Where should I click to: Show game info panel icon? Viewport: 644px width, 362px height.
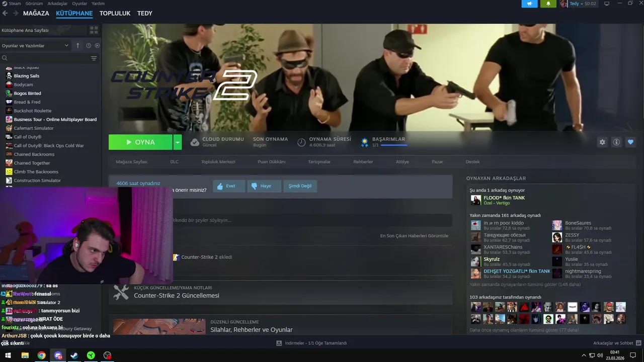[x=616, y=142]
